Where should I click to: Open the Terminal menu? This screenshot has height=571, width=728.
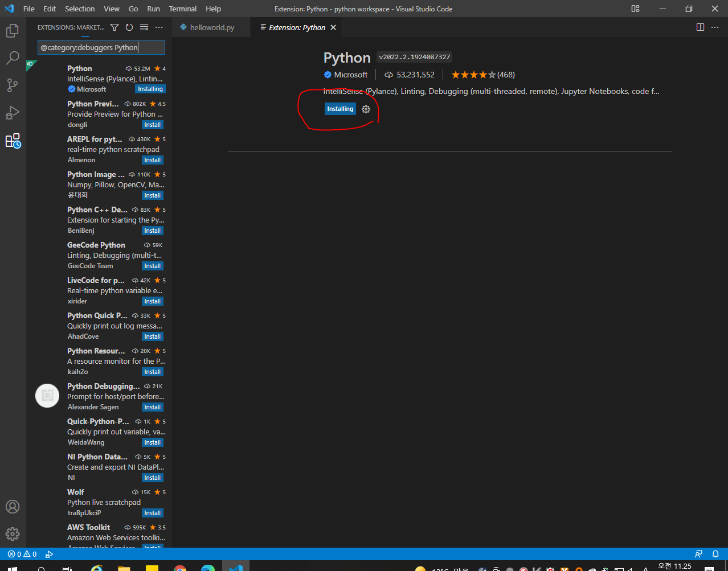183,9
